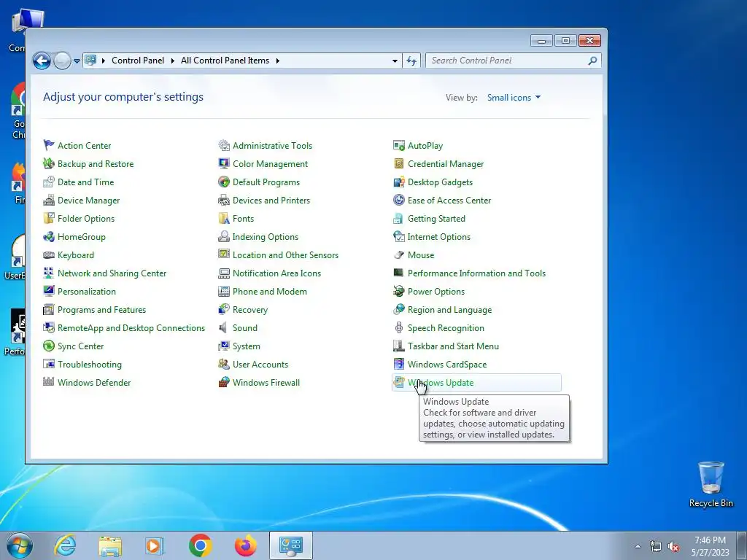Refresh the Control Panel view
Viewport: 747px width, 560px height.
tap(411, 61)
